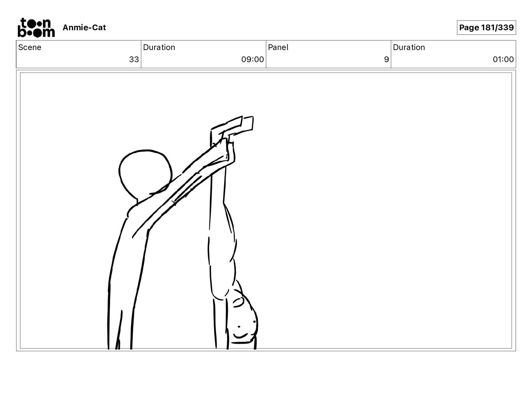
Task: Select the panel duration value '01:00'
Action: [503, 59]
